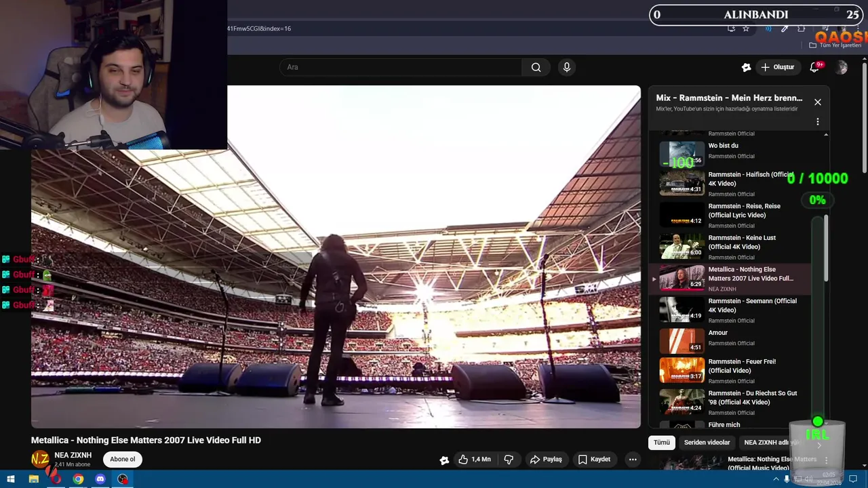Play Rammstein - Seemann 4K video

pyautogui.click(x=730, y=310)
